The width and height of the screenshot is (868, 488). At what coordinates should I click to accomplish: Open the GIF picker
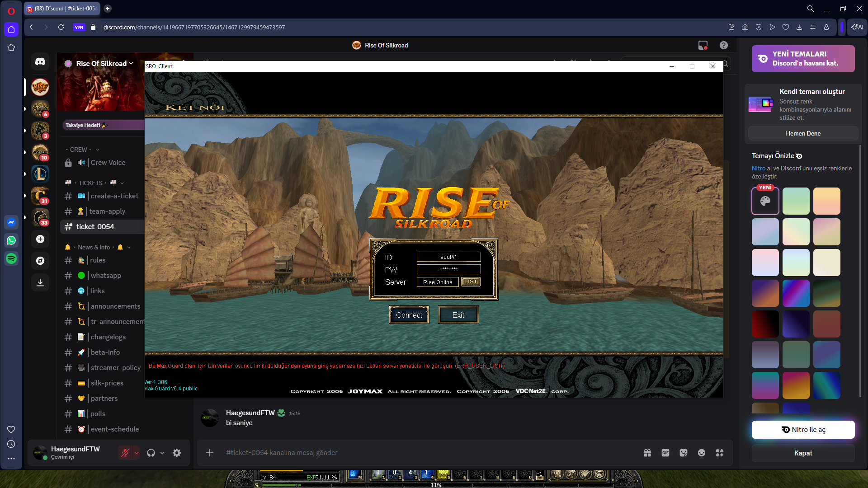point(665,453)
